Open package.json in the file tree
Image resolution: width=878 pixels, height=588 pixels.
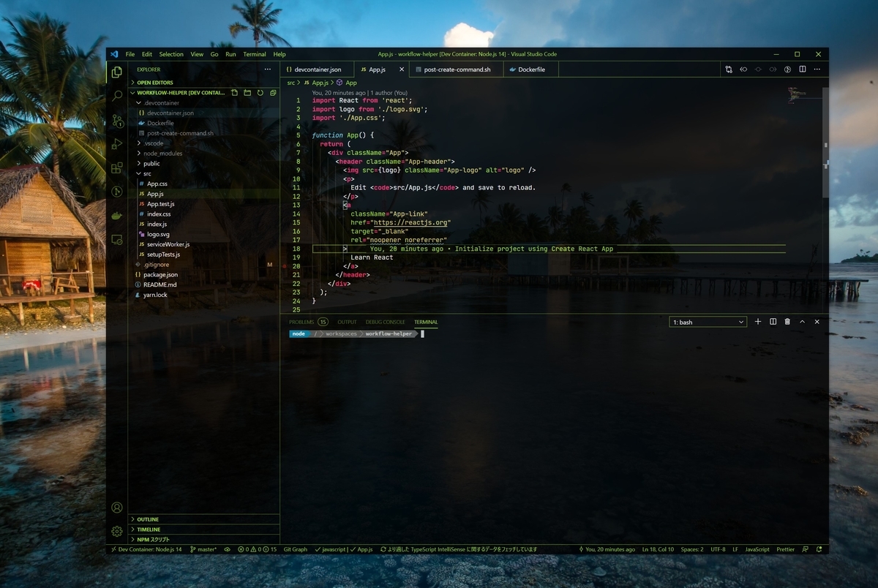(x=205, y=274)
